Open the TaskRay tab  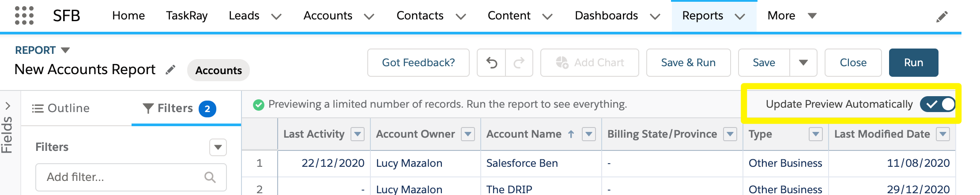[187, 16]
